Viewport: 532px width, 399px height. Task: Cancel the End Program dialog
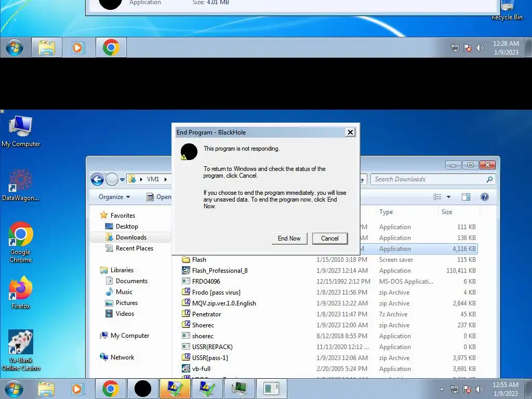point(330,238)
